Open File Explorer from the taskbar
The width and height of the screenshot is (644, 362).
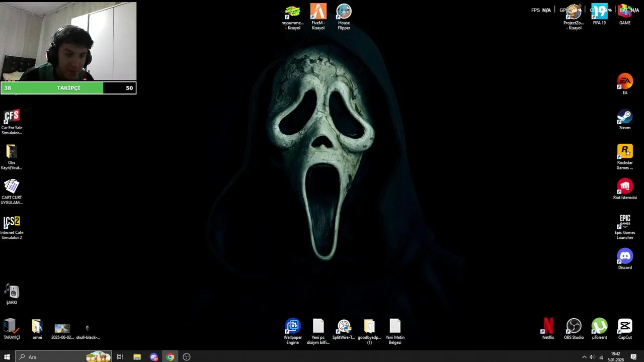[137, 357]
